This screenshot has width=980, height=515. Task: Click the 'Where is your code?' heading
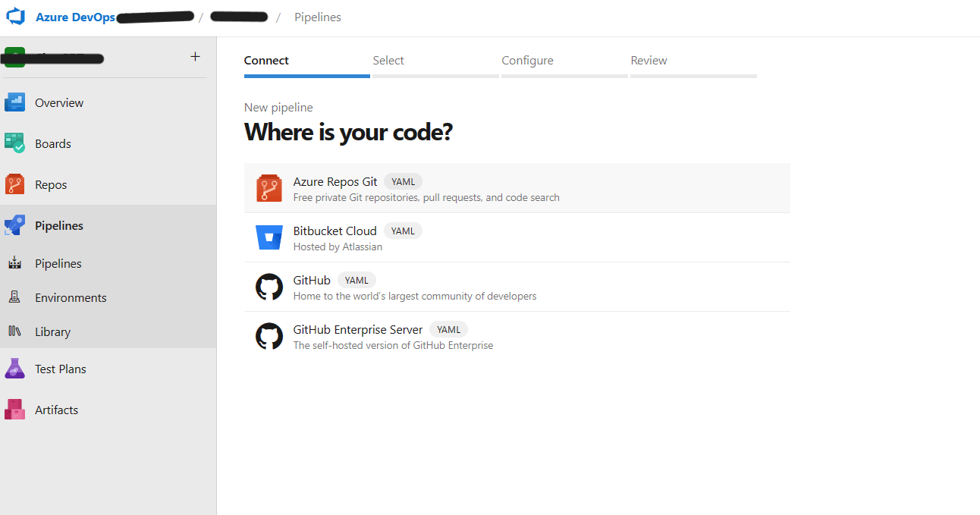348,133
